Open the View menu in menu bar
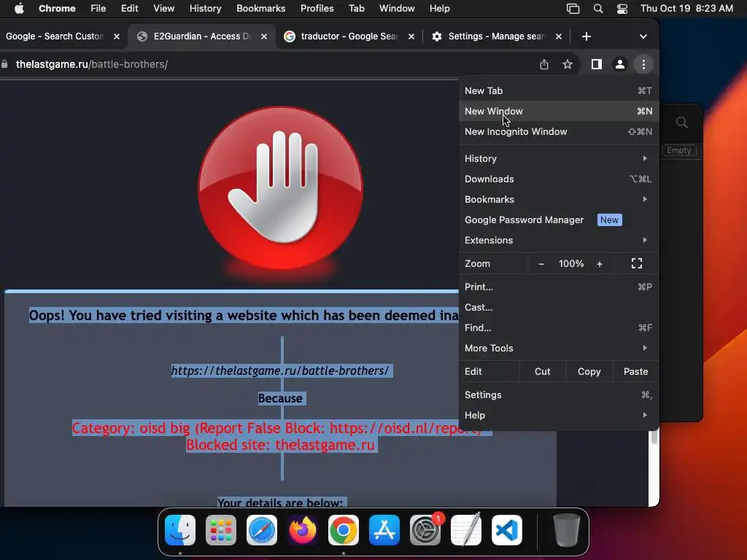The height and width of the screenshot is (560, 747). 164,9
